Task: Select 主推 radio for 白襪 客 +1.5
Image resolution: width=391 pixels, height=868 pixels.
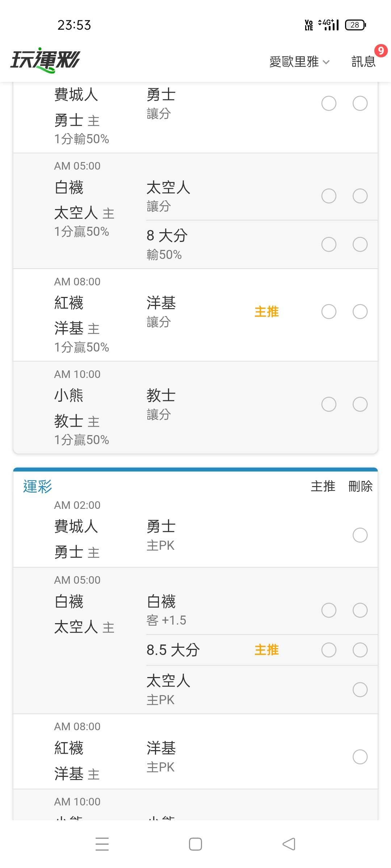Action: tap(329, 610)
